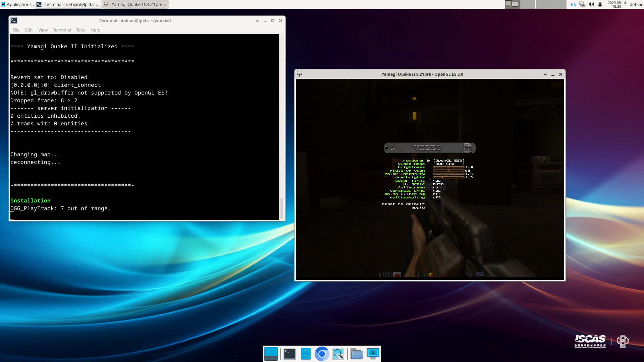Click the terminal icon in the Terminal title bar
The width and height of the screenshot is (644, 362).
[x=14, y=20]
